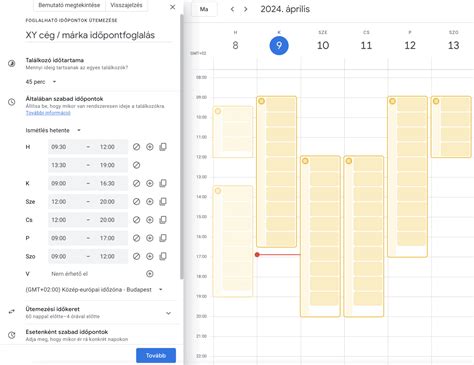Open Thursday 11 availability block
Screen dimensions: 474x365
[364, 236]
